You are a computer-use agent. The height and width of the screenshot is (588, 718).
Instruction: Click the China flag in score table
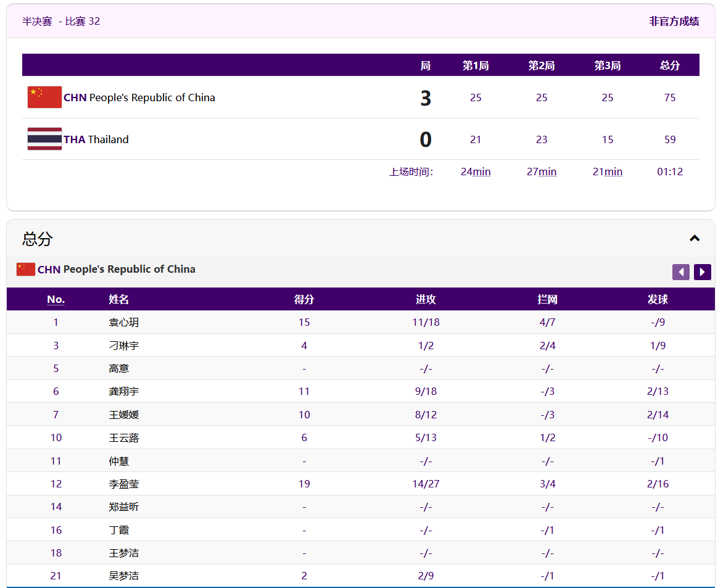pyautogui.click(x=44, y=97)
